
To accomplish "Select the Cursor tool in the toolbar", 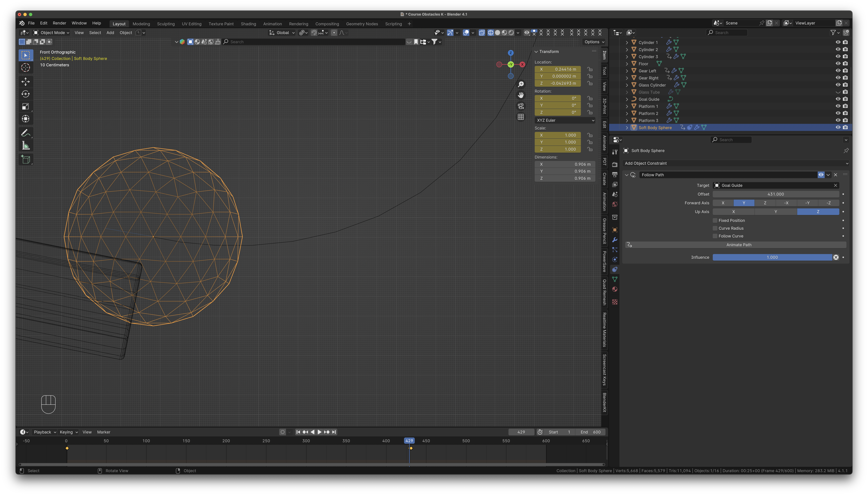I will tap(25, 68).
